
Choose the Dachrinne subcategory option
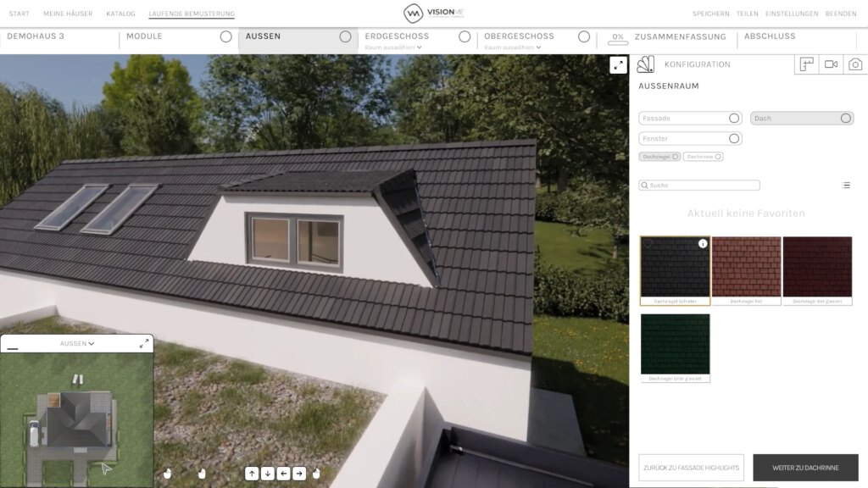pos(704,157)
